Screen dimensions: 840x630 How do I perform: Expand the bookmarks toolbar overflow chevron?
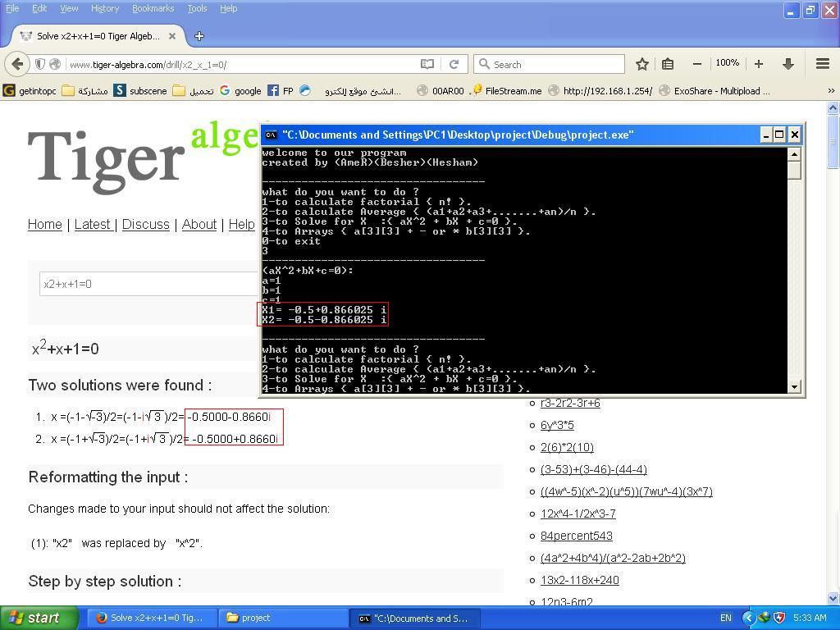tap(830, 91)
